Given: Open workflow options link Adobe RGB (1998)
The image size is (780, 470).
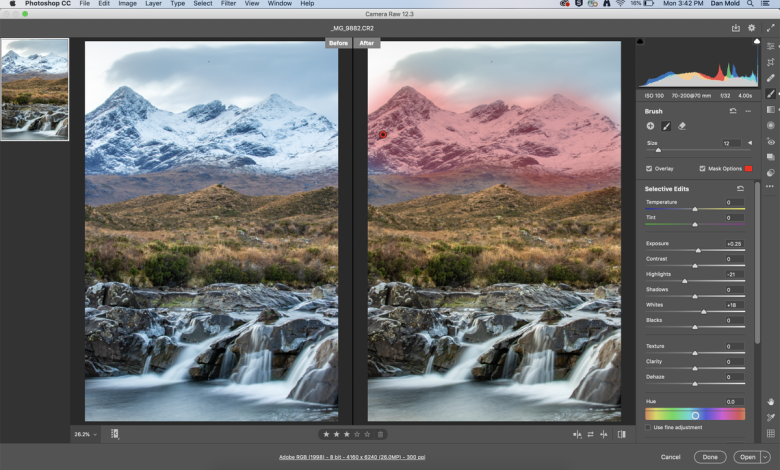Looking at the screenshot, I should coord(352,457).
